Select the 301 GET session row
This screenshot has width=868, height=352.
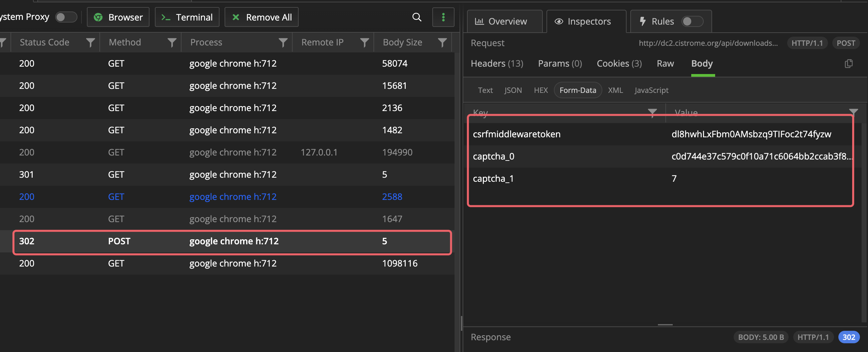(x=227, y=174)
